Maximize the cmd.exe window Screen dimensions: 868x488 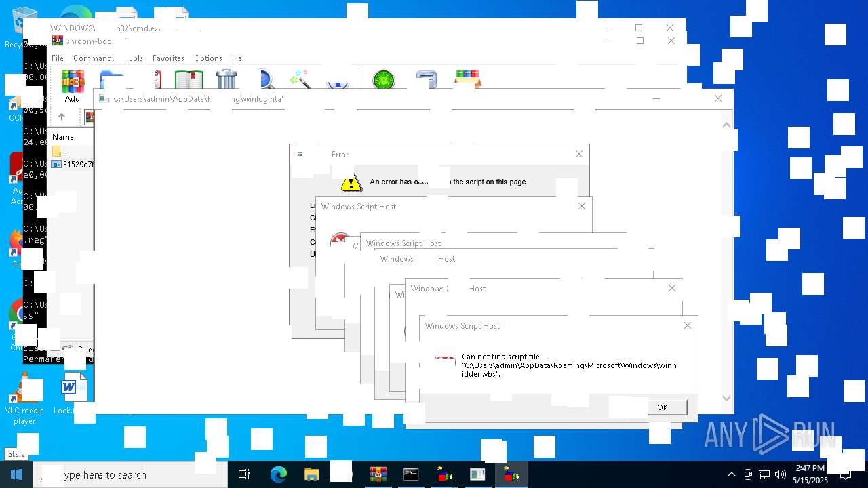point(639,28)
